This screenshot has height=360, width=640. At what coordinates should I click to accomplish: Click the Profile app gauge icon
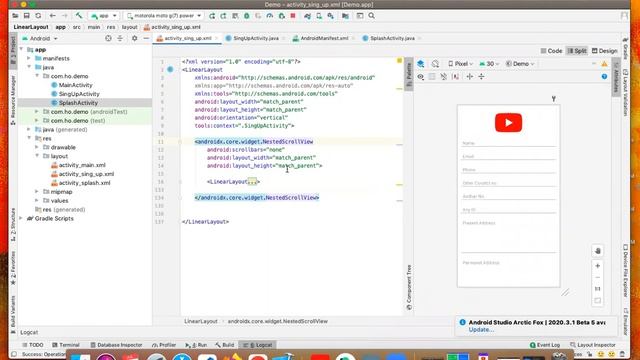tap(270, 16)
